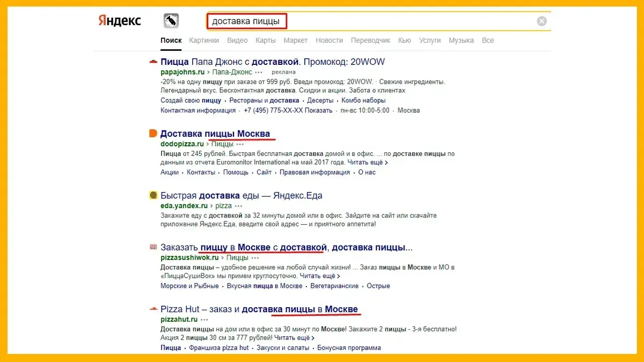Open the three-dot menu of the eda.yandex.ru result
Screen dimensions: 644x362
pyautogui.click(x=238, y=206)
